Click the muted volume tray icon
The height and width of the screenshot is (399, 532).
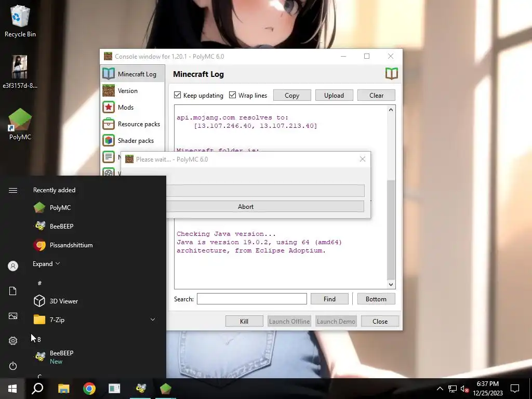click(465, 389)
